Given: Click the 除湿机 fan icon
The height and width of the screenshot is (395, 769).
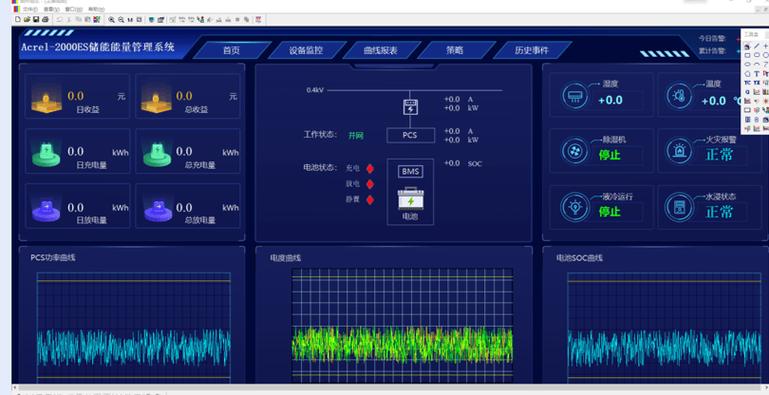Looking at the screenshot, I should 574,151.
